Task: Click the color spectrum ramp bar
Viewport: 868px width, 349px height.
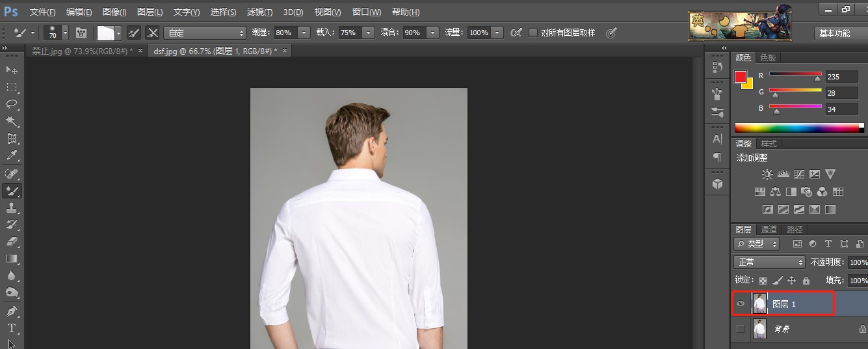Action: tap(799, 128)
